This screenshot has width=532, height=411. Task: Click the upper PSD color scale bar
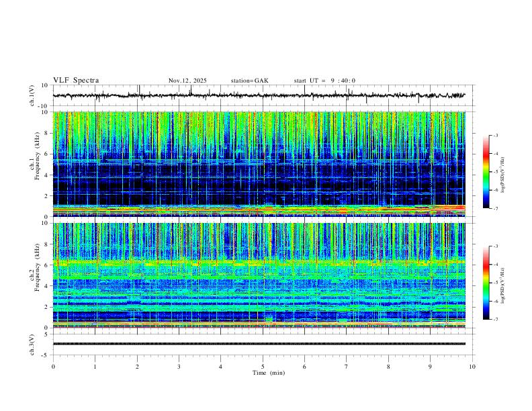tap(486, 172)
